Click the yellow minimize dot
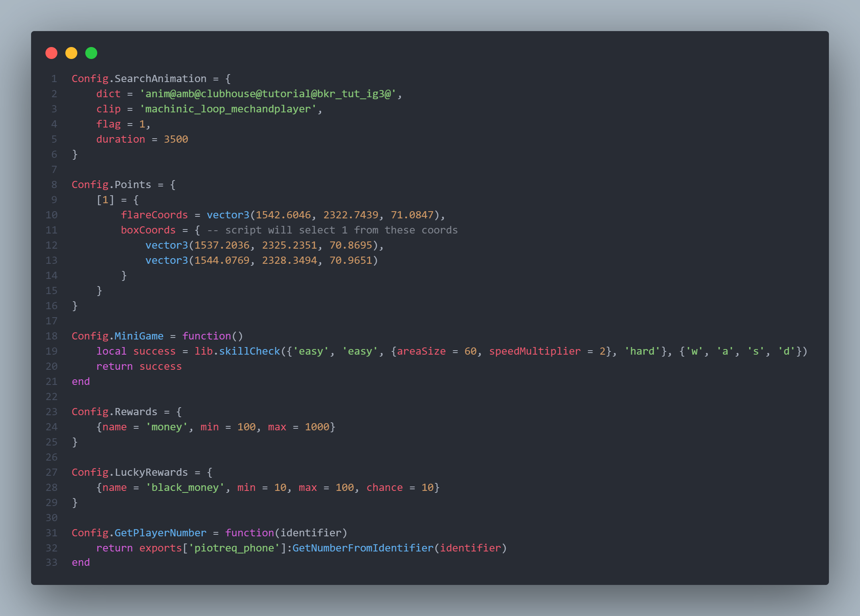 (71, 53)
